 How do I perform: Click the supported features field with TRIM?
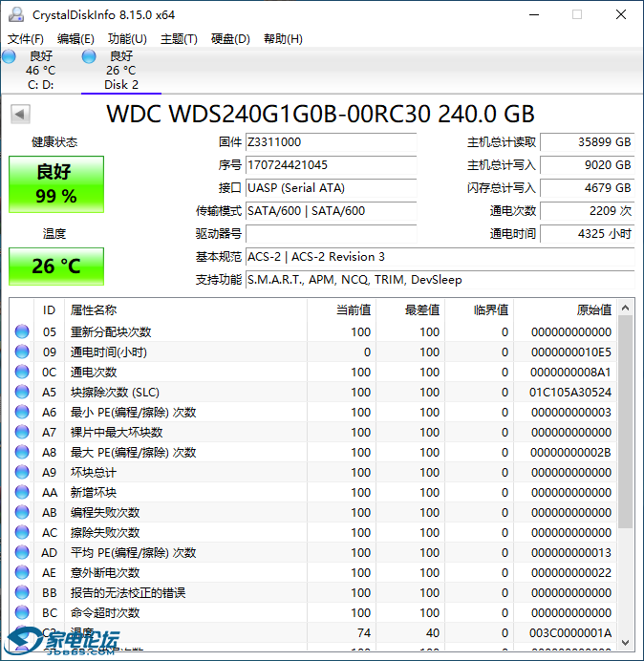click(x=440, y=280)
